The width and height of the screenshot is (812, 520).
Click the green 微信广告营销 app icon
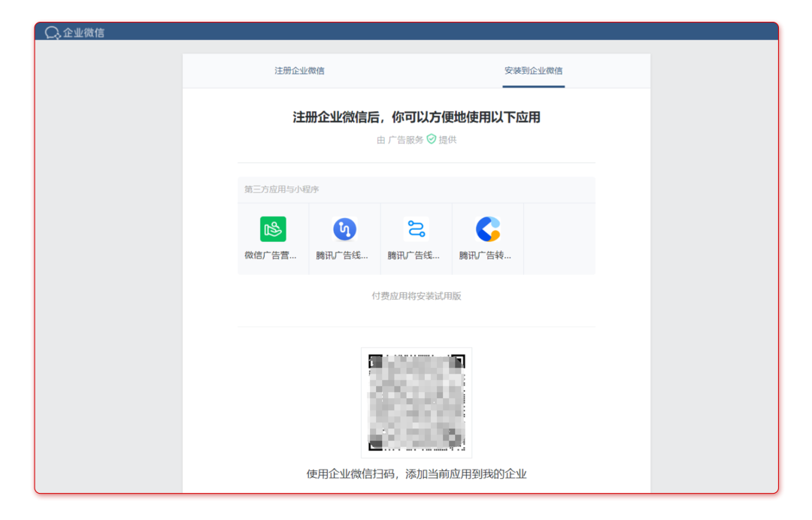tap(273, 229)
